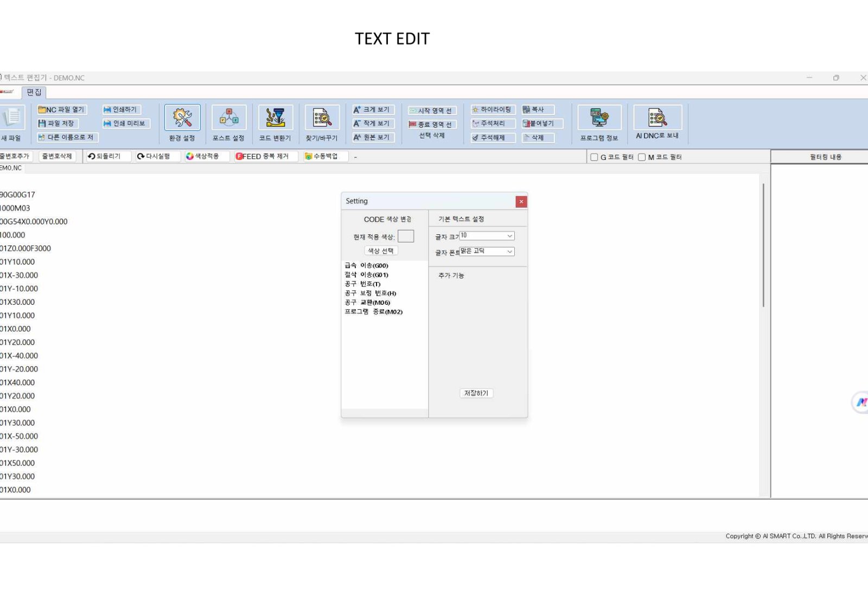868x614 pixels.
Task: Click 주석해제 uncomment button
Action: 493,138
